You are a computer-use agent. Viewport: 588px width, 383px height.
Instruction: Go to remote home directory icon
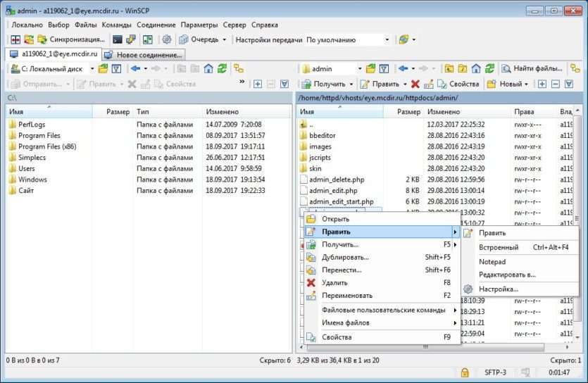pyautogui.click(x=476, y=68)
